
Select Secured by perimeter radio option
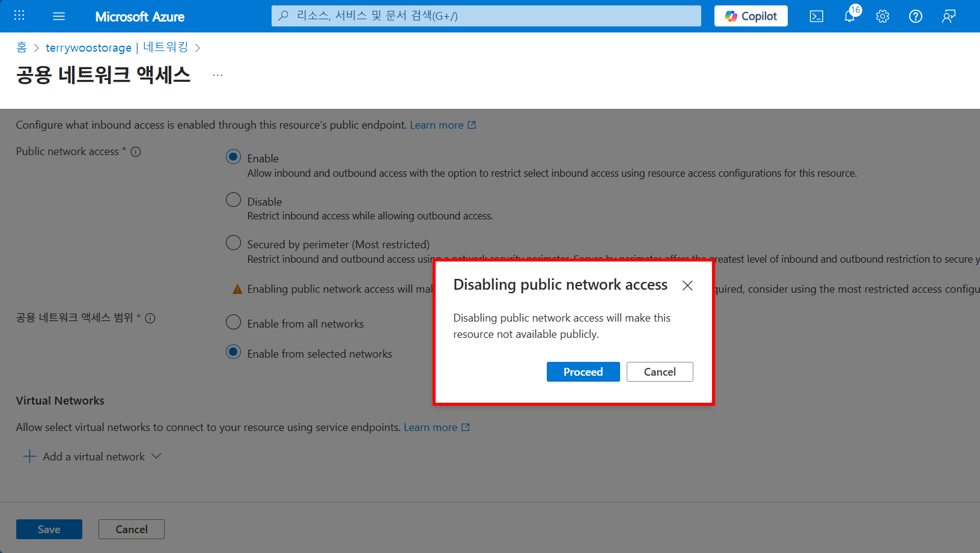tap(233, 243)
